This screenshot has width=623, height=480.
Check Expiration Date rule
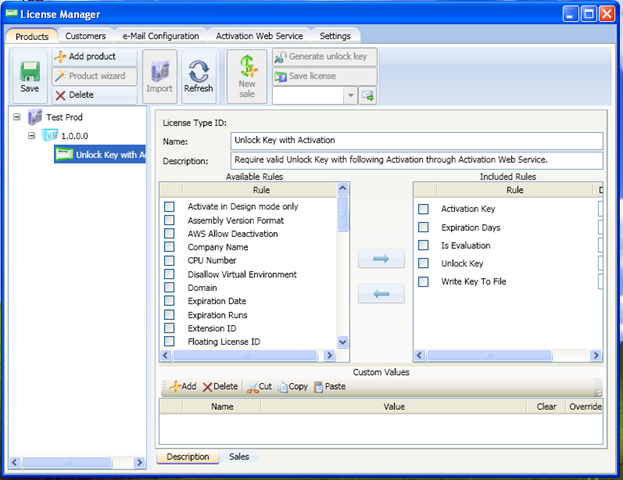pyautogui.click(x=169, y=301)
